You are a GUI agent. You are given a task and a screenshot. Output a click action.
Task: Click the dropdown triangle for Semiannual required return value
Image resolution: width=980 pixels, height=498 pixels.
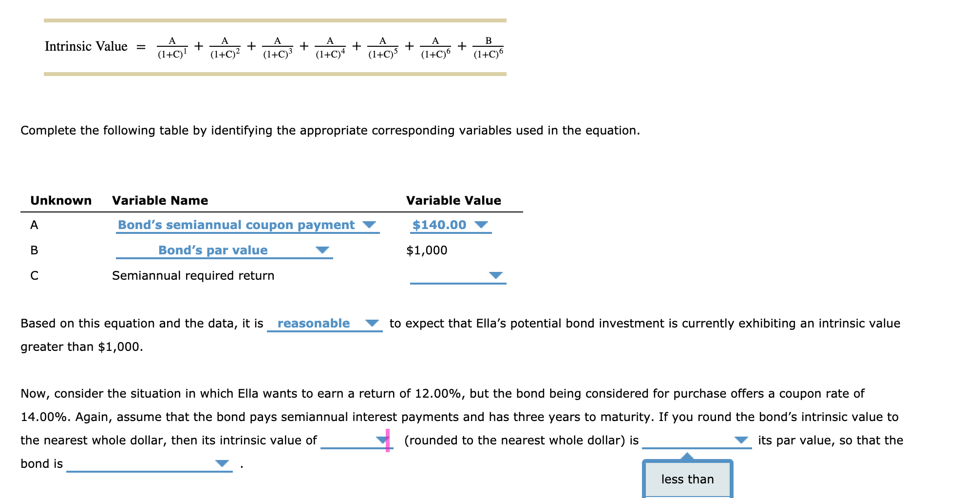click(x=495, y=275)
